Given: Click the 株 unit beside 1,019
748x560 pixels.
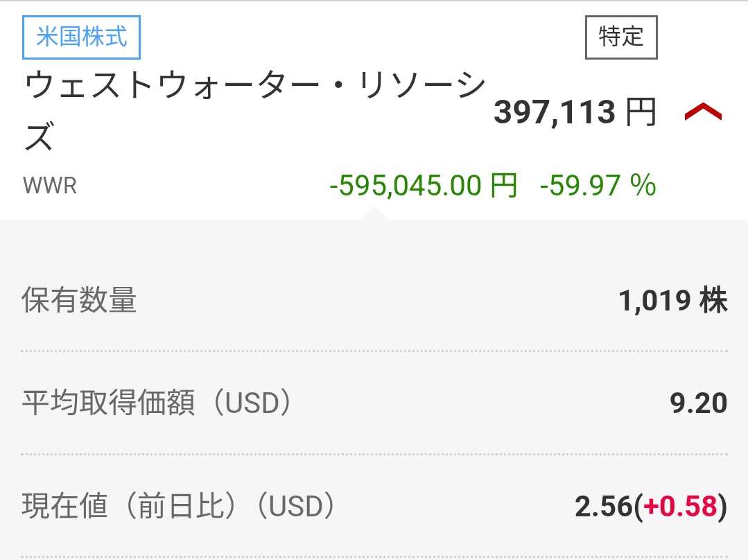Looking at the screenshot, I should click(x=713, y=301).
